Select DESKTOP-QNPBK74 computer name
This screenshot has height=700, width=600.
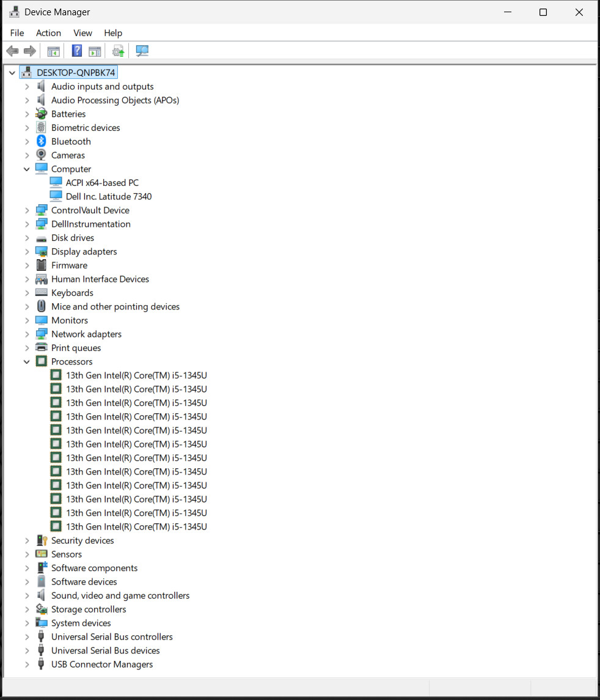[76, 72]
